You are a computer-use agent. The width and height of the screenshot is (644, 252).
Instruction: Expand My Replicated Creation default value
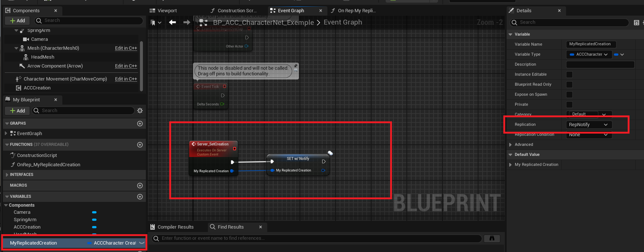click(x=511, y=165)
